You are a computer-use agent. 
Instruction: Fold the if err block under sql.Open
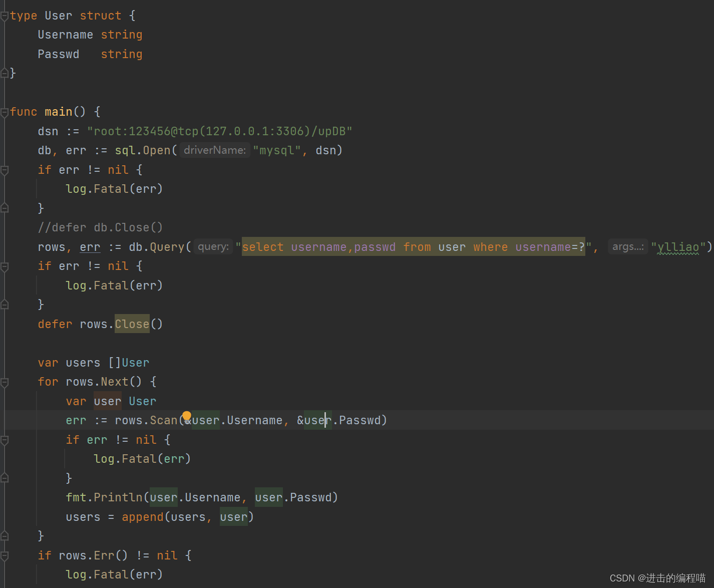(5, 170)
